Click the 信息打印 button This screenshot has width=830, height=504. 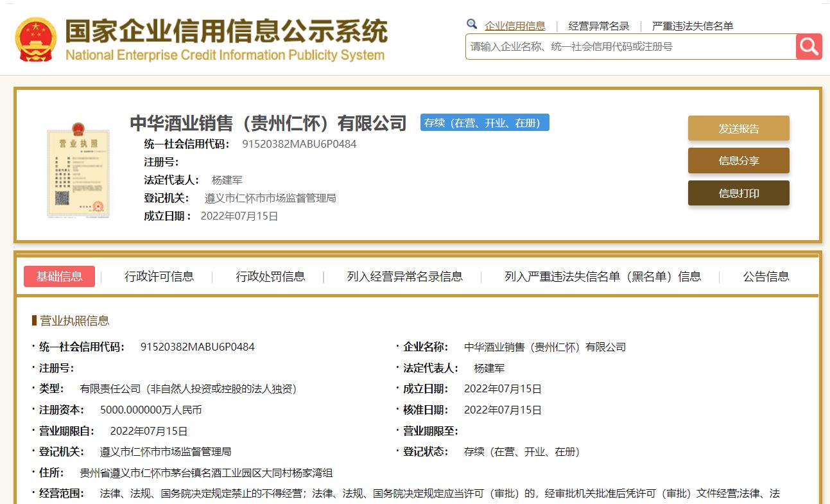click(738, 193)
